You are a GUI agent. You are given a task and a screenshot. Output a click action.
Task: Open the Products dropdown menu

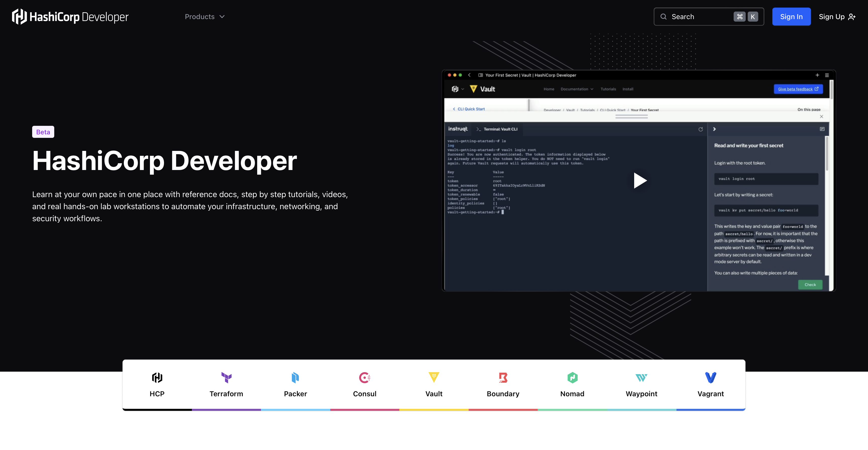pos(205,17)
